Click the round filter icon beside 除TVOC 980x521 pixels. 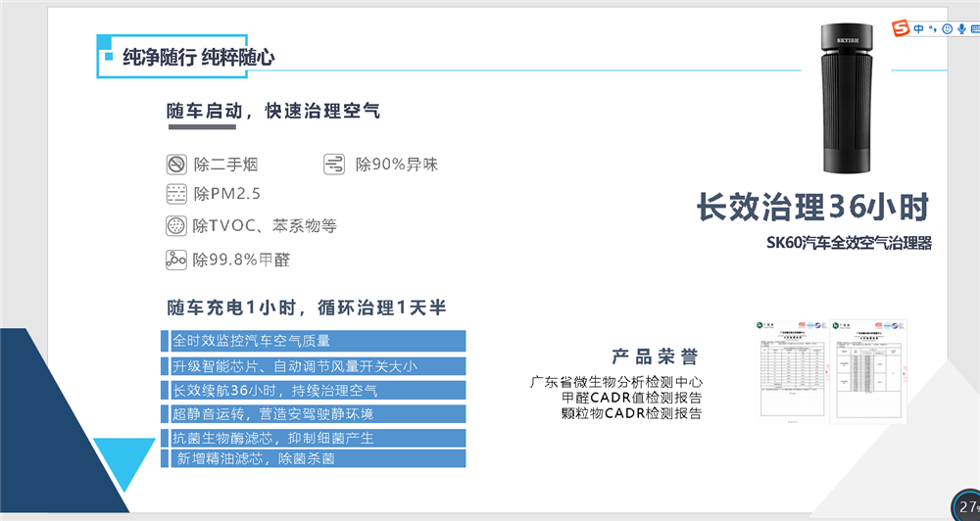176,225
